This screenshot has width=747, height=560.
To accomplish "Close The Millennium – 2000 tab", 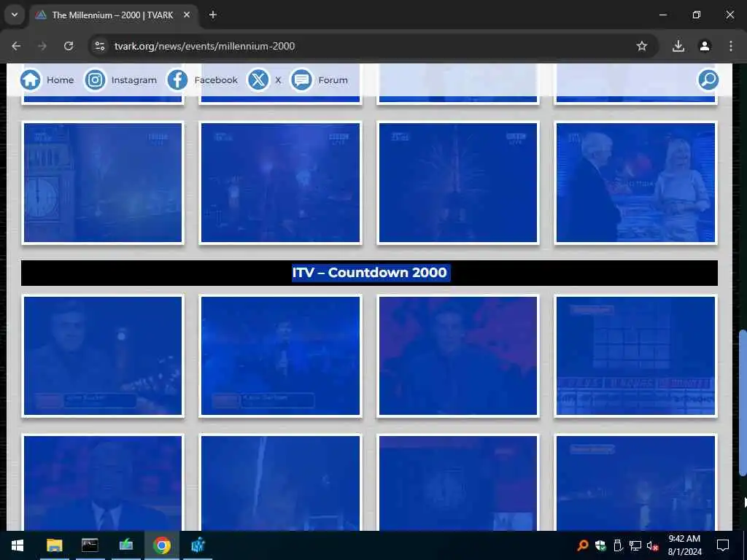I will pyautogui.click(x=187, y=15).
